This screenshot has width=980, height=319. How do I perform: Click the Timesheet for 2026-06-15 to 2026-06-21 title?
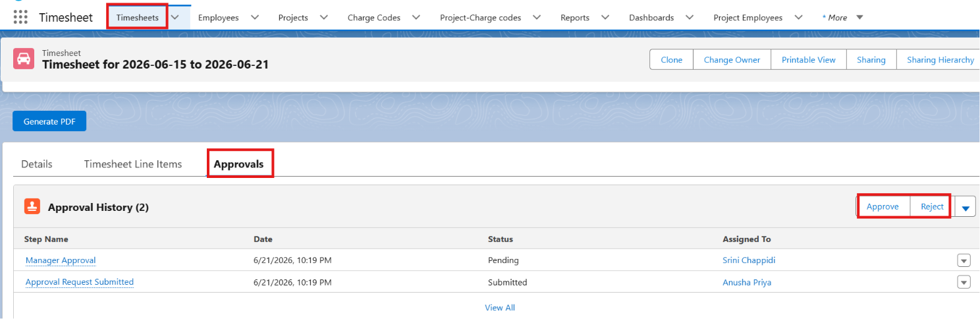[155, 65]
